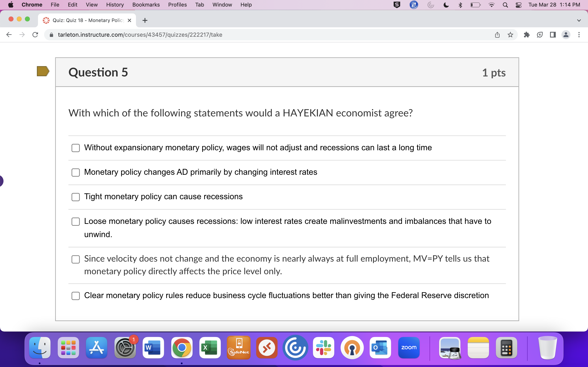
Task: Expand the tab strip chevron dropdown
Action: coord(579,20)
